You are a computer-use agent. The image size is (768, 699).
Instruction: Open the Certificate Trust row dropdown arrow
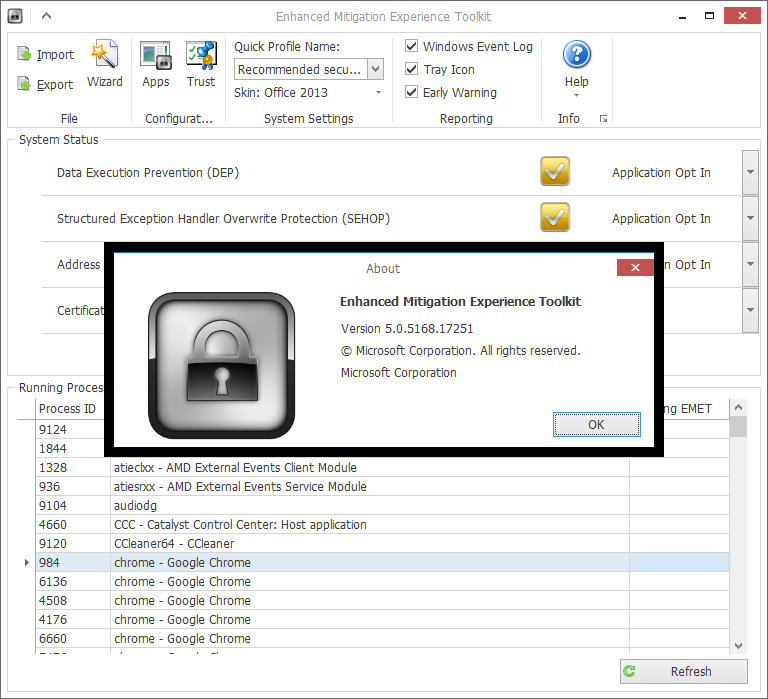point(750,310)
